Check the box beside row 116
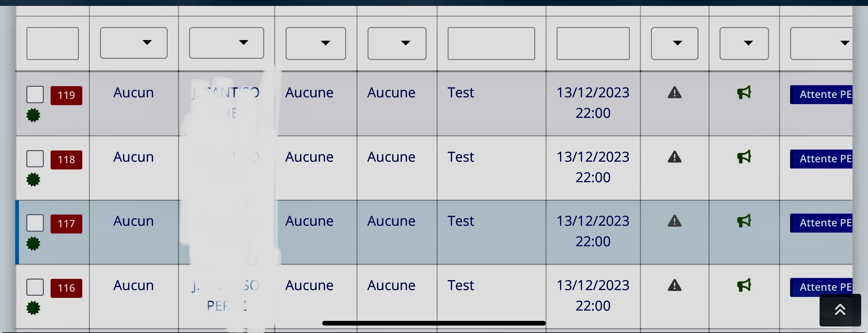 pyautogui.click(x=35, y=287)
